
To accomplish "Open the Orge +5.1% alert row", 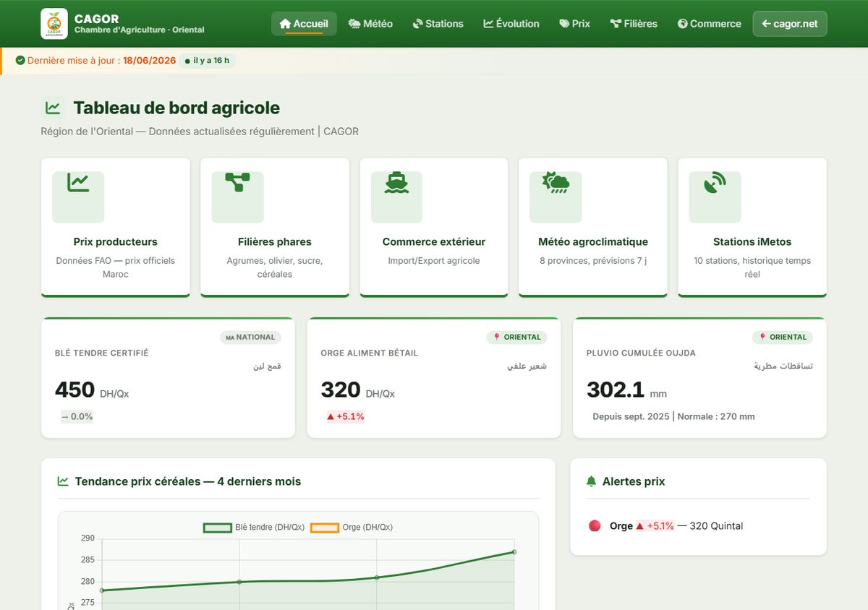I will [698, 526].
